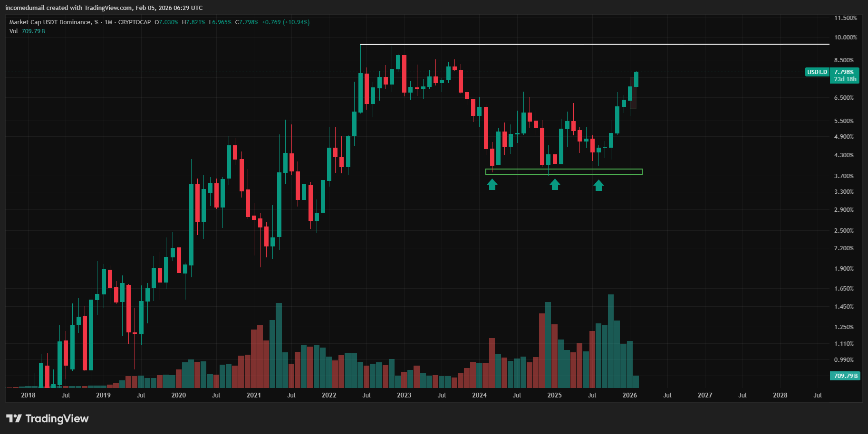868x434 pixels.
Task: Click the '2023' label on the time axis
Action: [x=404, y=395]
